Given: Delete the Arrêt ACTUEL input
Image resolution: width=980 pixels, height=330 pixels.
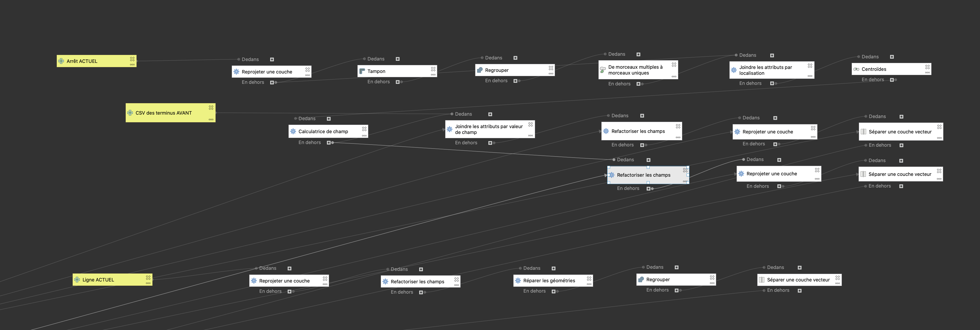Looking at the screenshot, I should [x=132, y=59].
